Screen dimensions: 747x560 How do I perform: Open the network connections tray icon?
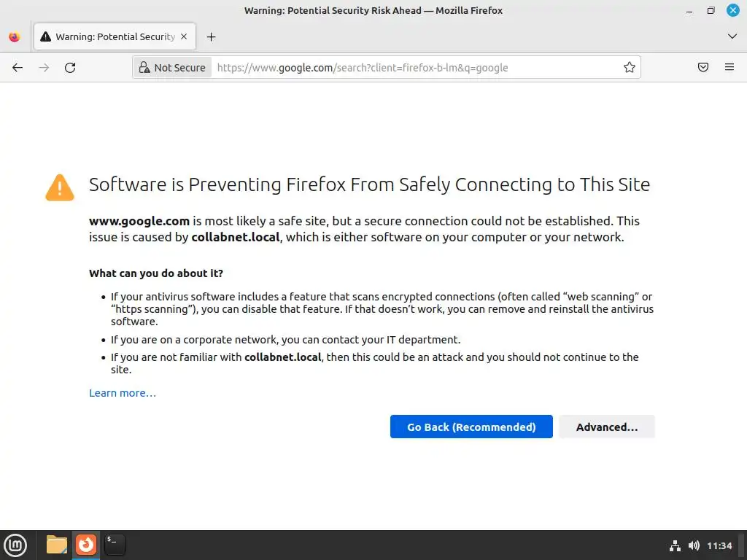[x=676, y=545]
